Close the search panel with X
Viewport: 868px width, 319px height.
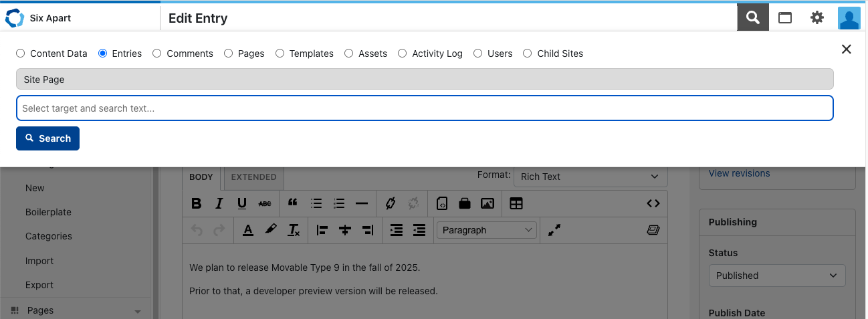tap(846, 49)
